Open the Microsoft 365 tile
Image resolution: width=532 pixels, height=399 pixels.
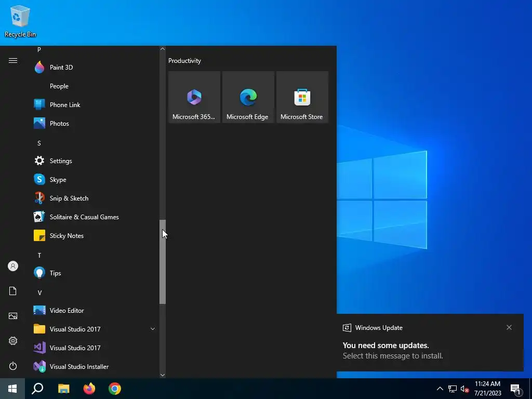pyautogui.click(x=194, y=97)
